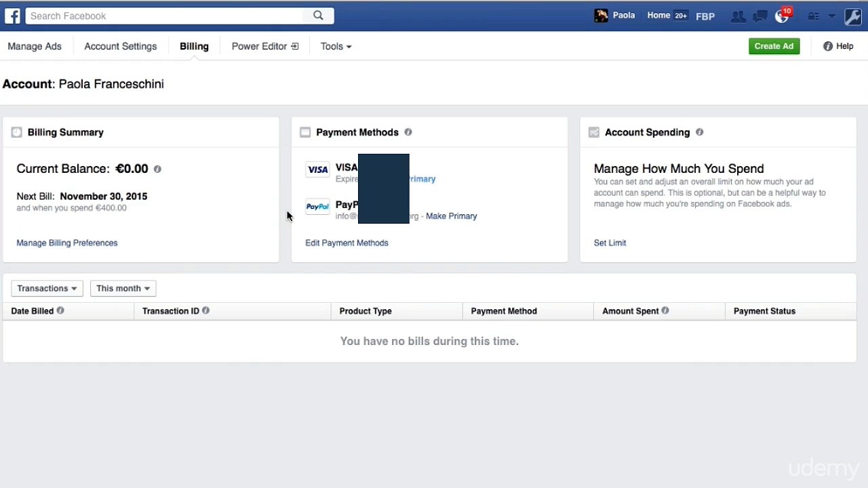Image resolution: width=868 pixels, height=488 pixels.
Task: Click Make Primary for PayPal
Action: 452,216
